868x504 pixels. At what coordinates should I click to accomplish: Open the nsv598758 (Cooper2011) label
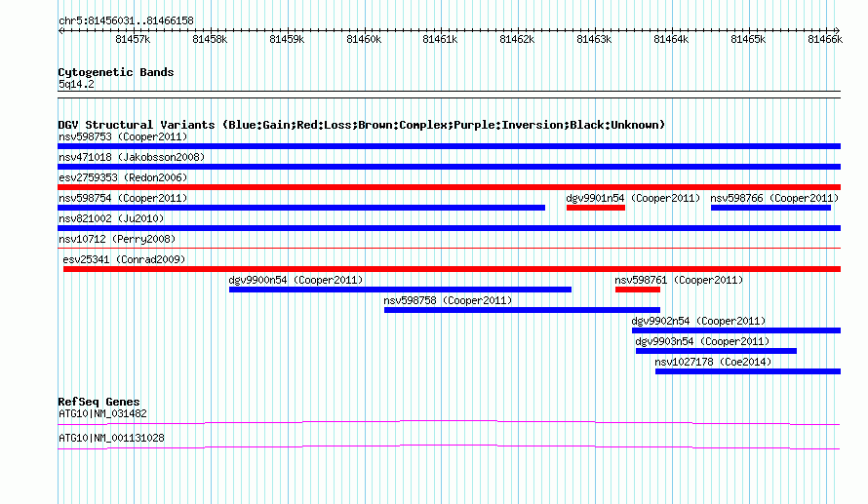448,300
